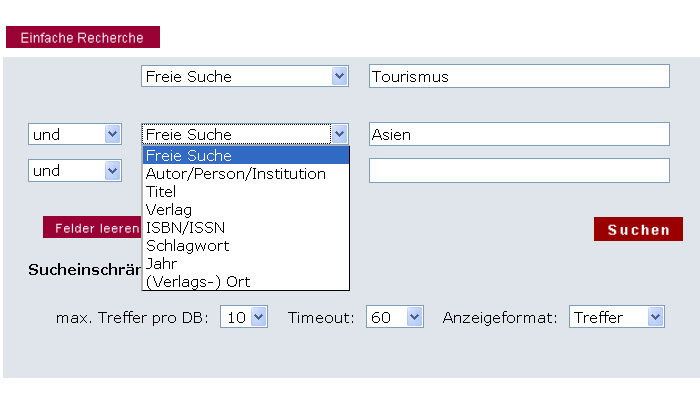Switch to Einfache Recherche tab

[83, 37]
